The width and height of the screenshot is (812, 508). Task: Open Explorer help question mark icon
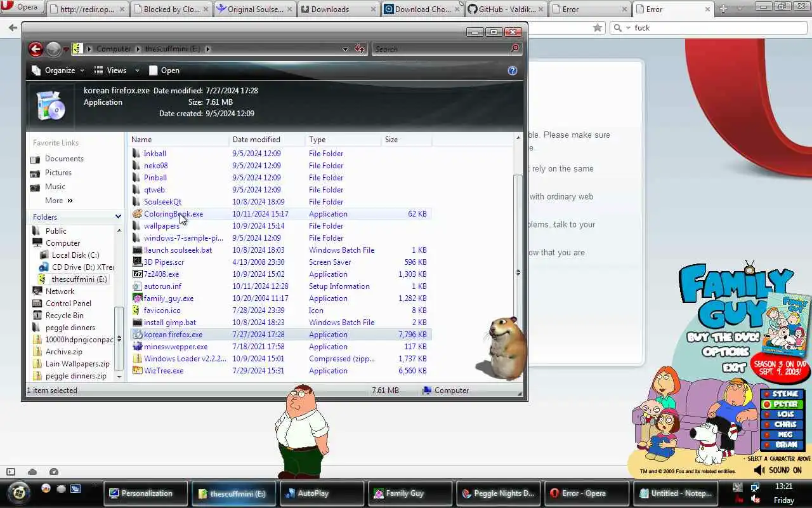tap(513, 70)
